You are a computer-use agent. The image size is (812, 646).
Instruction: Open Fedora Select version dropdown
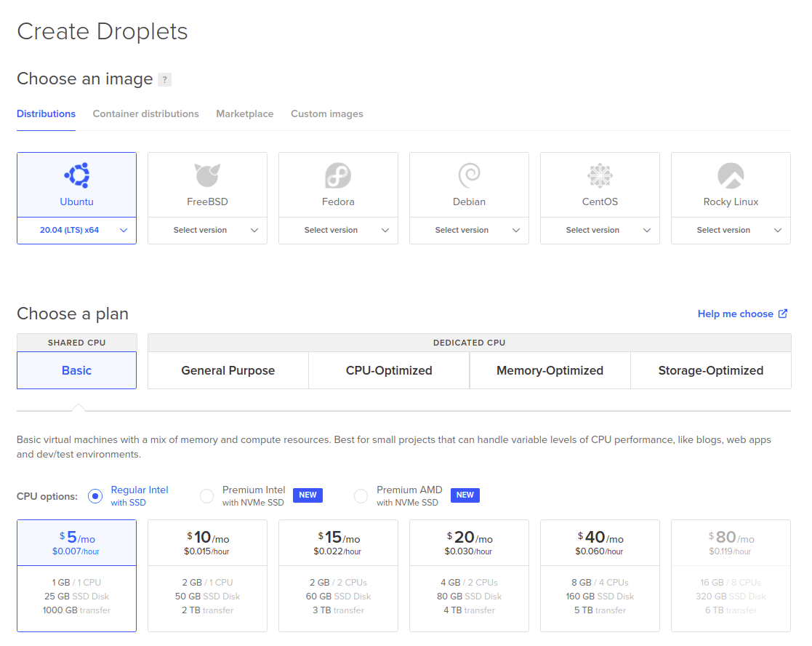click(338, 230)
